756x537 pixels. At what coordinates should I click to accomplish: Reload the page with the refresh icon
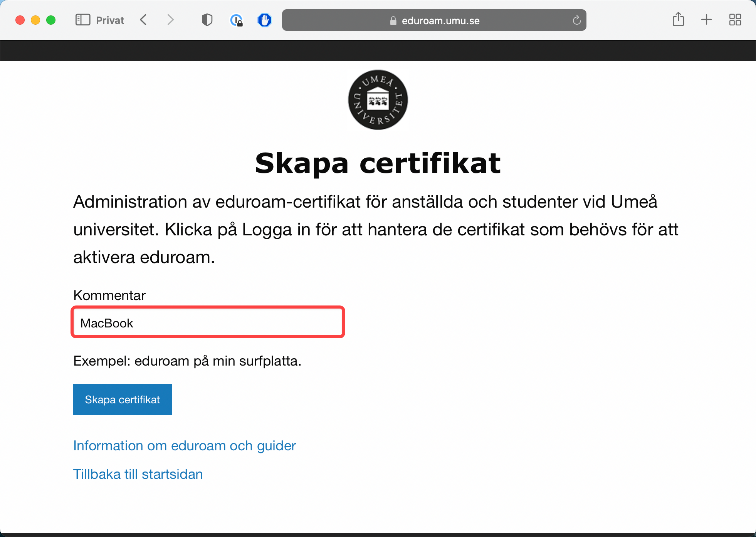pyautogui.click(x=576, y=20)
